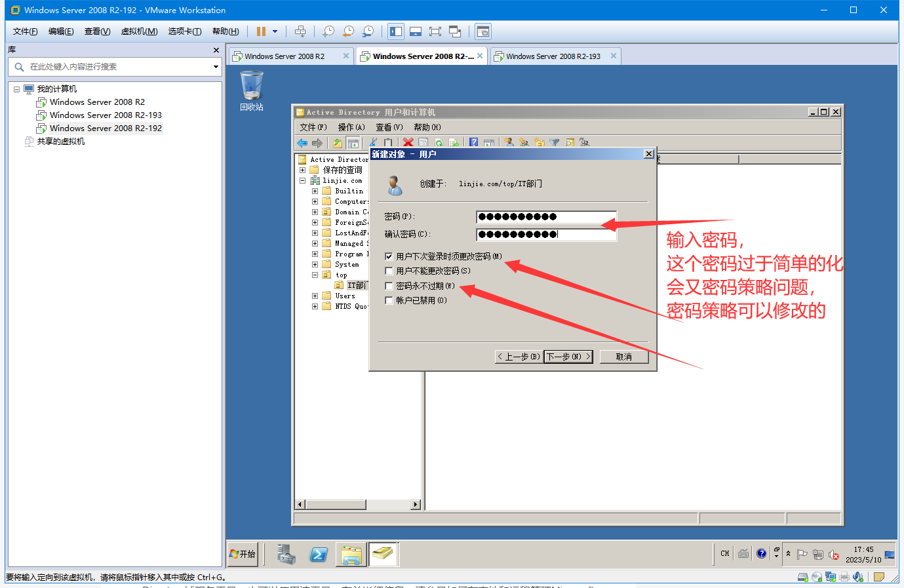Open the Recycle Bin on the desktop
This screenshot has width=904, height=588.
252,90
